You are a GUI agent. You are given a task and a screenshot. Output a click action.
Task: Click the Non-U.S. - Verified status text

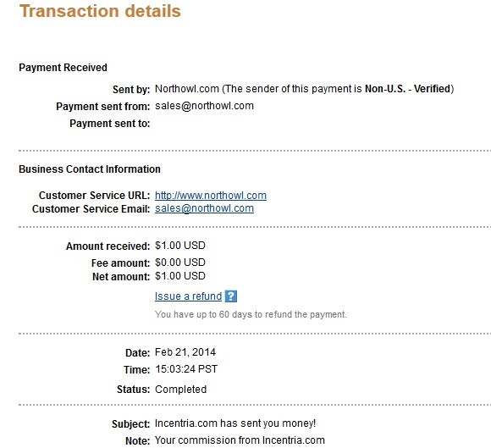coord(407,89)
